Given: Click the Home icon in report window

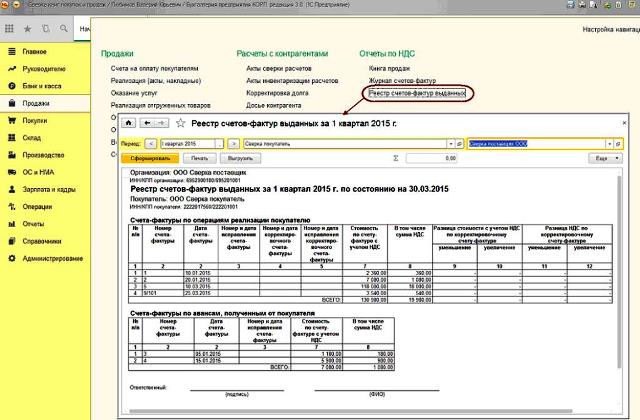Looking at the screenshot, I should click(x=127, y=123).
